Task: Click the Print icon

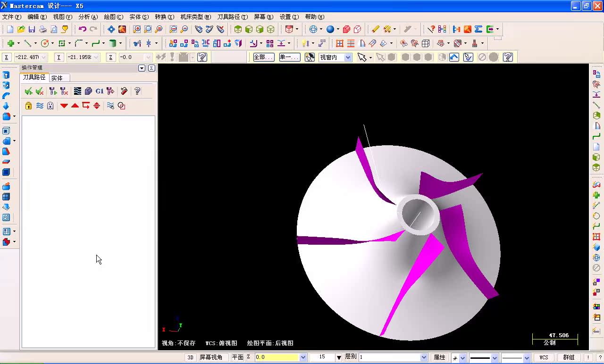Action: click(43, 29)
